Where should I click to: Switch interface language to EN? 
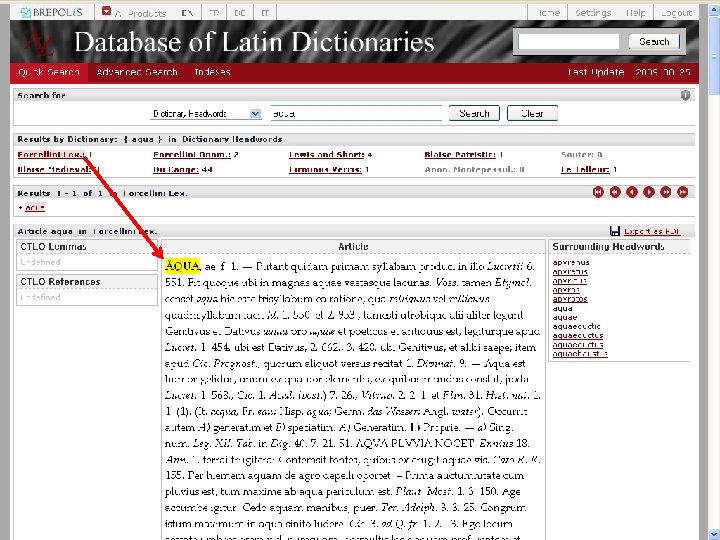pyautogui.click(x=187, y=13)
